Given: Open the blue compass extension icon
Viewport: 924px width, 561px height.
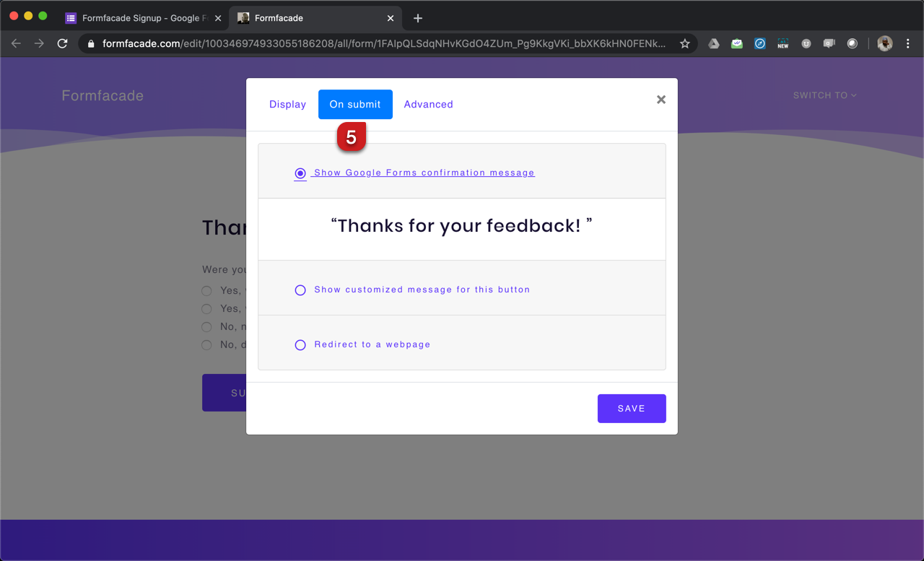Looking at the screenshot, I should [x=759, y=43].
